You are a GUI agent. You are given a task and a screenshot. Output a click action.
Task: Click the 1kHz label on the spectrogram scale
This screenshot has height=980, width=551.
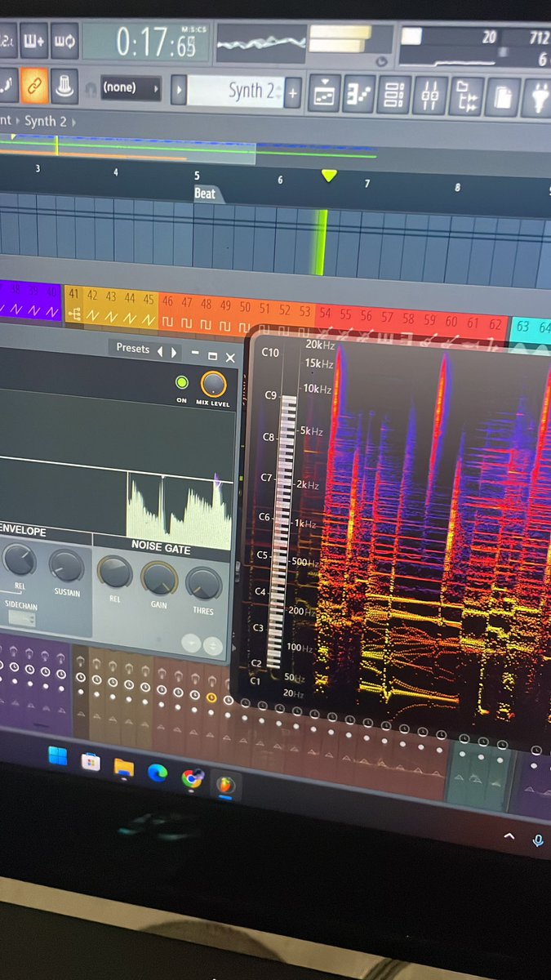[x=306, y=523]
